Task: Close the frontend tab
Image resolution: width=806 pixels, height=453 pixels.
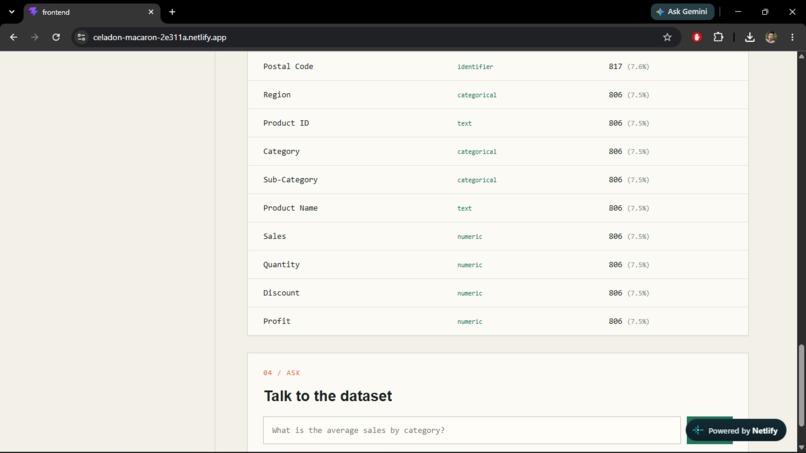Action: pyautogui.click(x=151, y=12)
